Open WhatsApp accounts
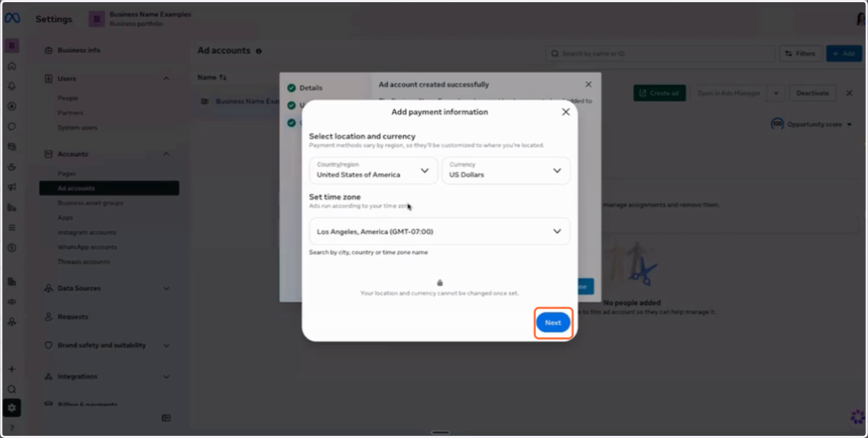 (x=88, y=247)
